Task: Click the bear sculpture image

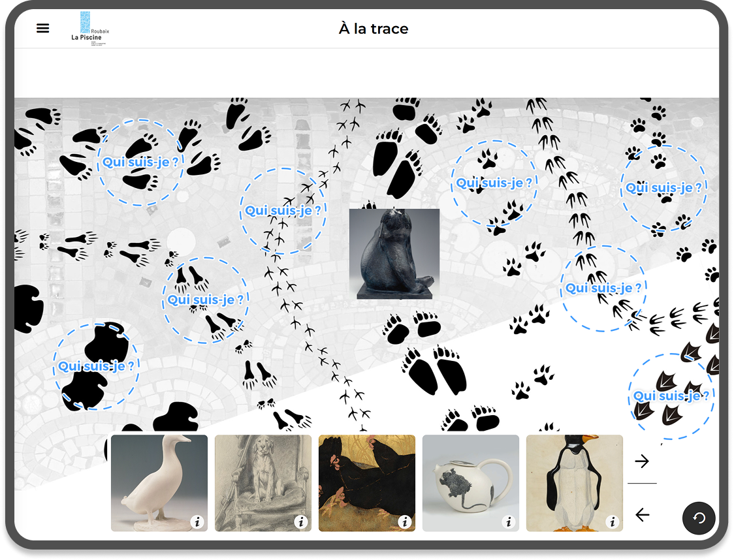Action: pos(394,254)
